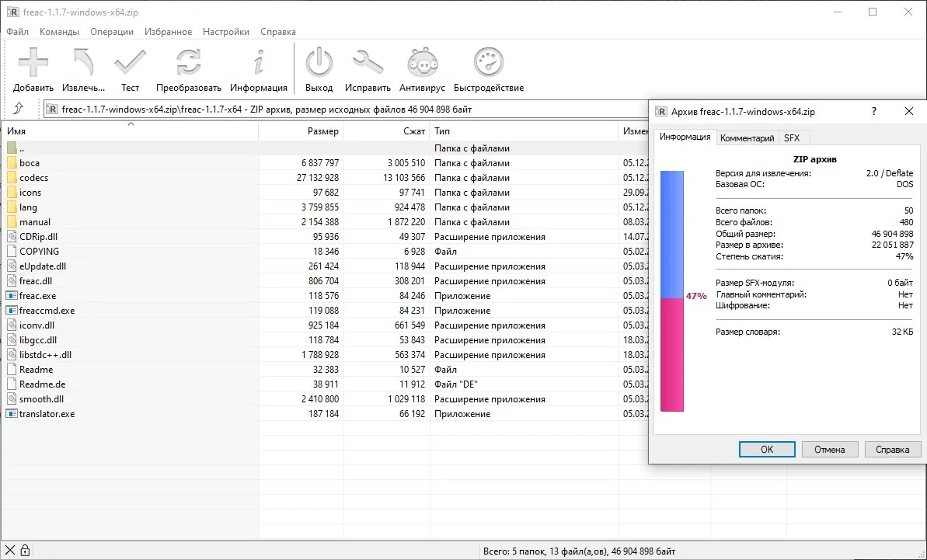
Task: Open the Справка menu
Action: pos(278,32)
